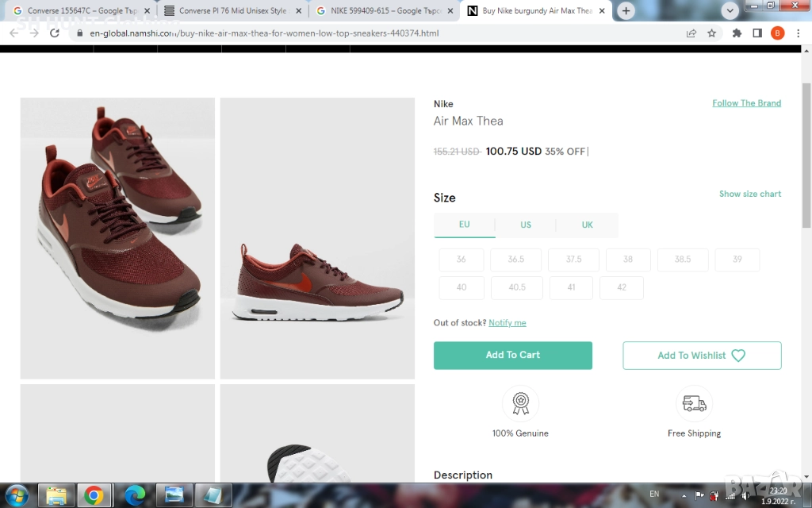Switch to the NIKE 599409-615 tab
This screenshot has width=812, height=508.
click(381, 11)
